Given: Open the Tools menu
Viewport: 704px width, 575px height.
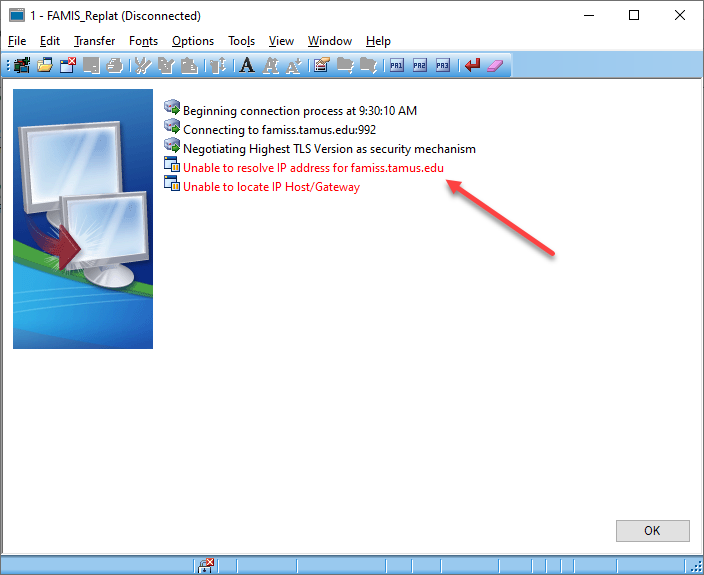Looking at the screenshot, I should tap(241, 41).
